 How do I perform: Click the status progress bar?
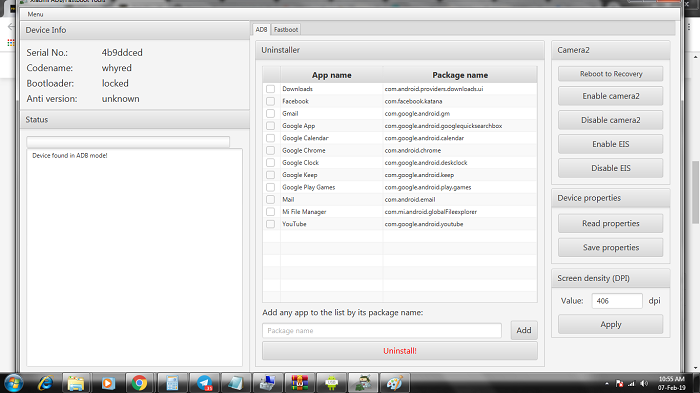point(128,142)
